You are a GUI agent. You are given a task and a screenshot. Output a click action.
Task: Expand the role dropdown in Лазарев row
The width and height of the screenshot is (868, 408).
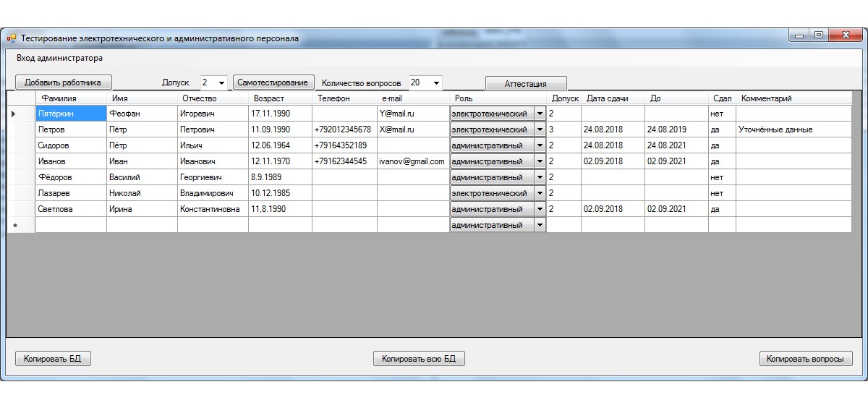(x=540, y=193)
